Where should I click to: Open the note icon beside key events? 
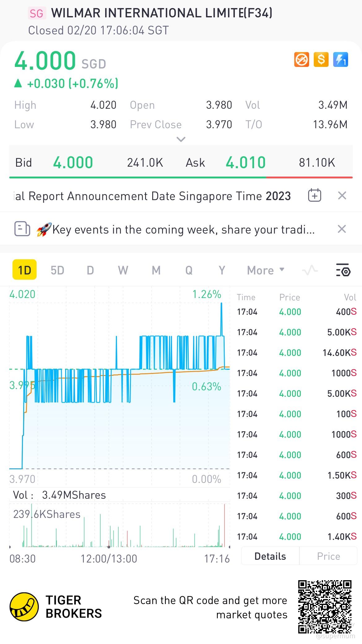point(22,229)
